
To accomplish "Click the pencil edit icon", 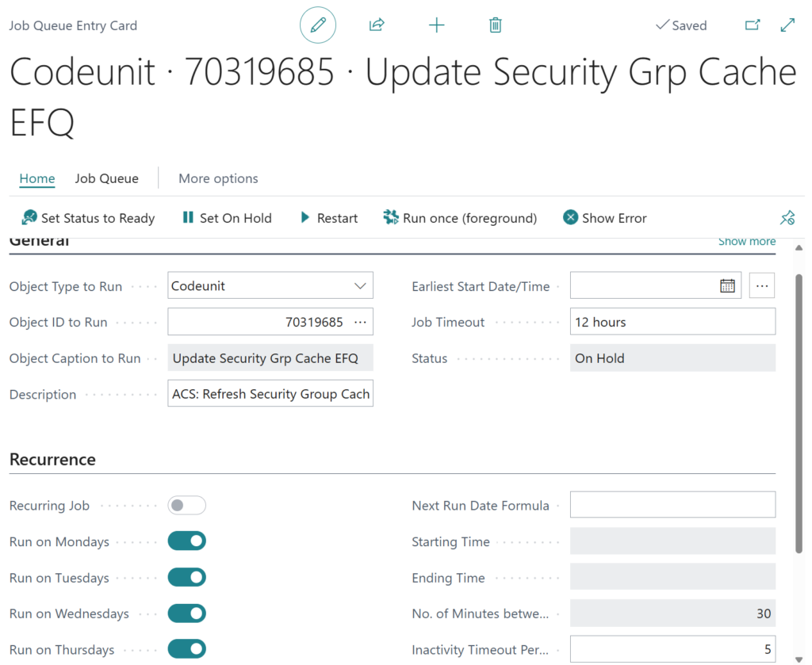I will tap(318, 25).
